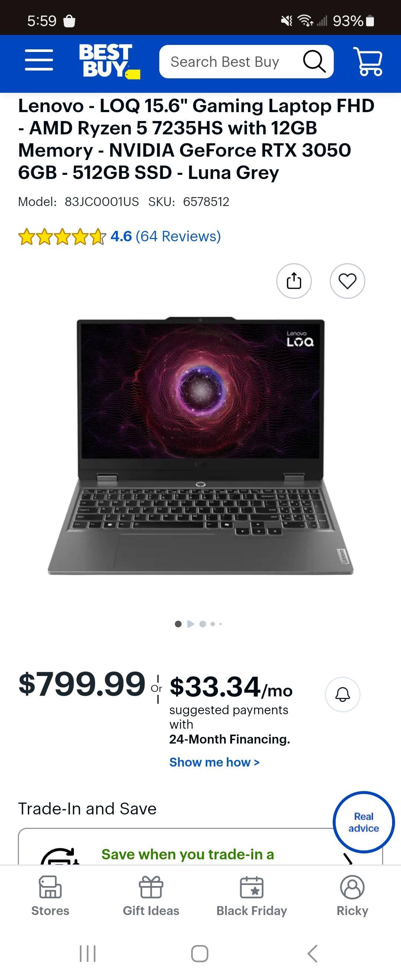401x980 pixels.
Task: Save laptop to favorites with heart
Action: pyautogui.click(x=348, y=281)
